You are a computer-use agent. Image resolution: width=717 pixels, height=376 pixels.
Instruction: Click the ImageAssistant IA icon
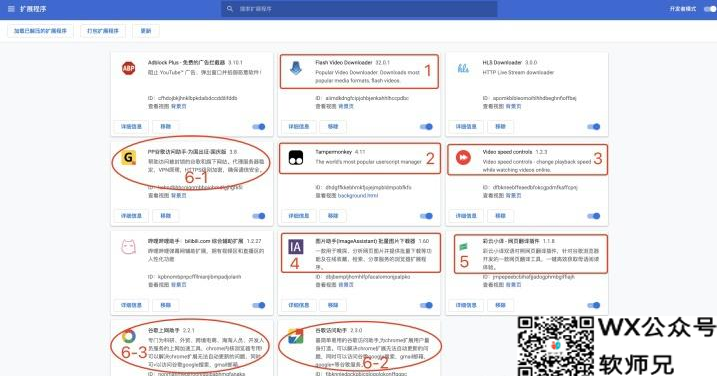(296, 247)
